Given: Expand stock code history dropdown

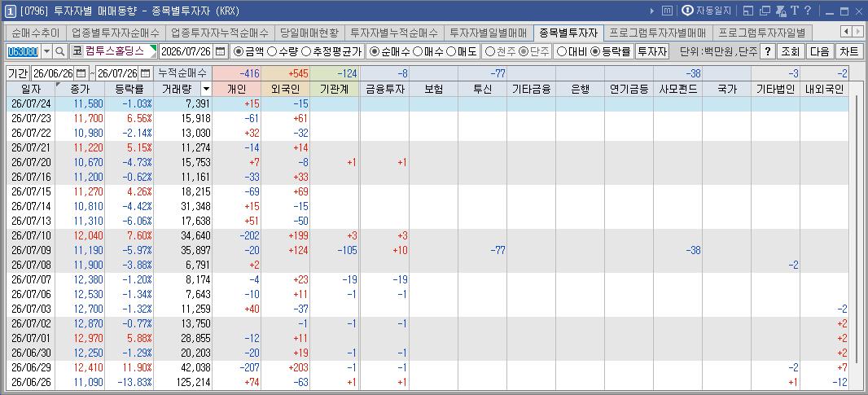Looking at the screenshot, I should click(46, 51).
